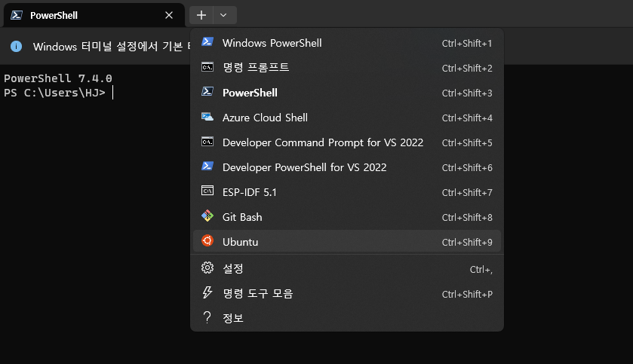
Task: Click the Ctrl+Shift+3 shortcut label
Action: [467, 93]
